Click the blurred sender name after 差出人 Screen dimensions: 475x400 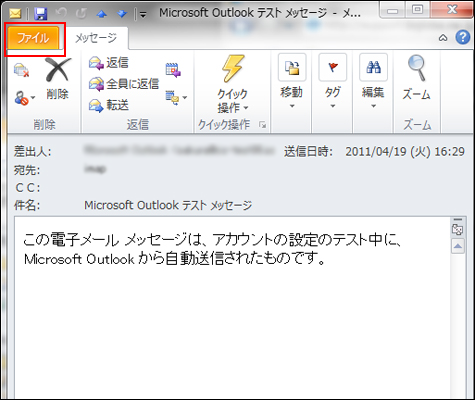pos(179,151)
